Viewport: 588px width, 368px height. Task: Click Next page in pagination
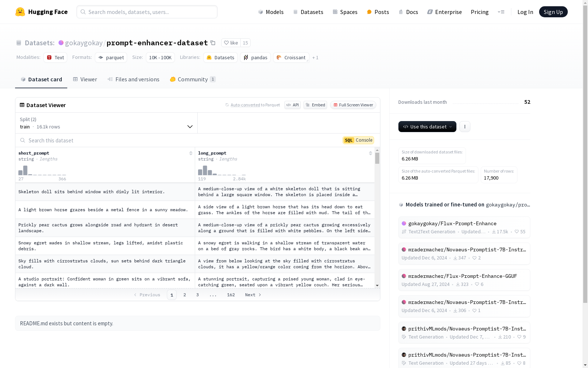click(x=253, y=295)
